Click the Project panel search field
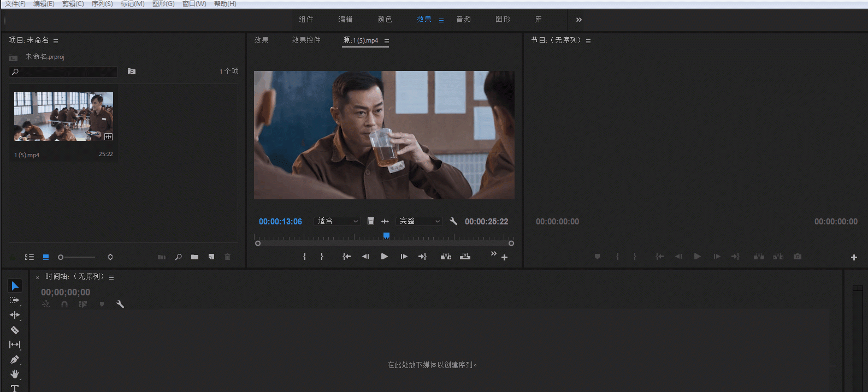 [x=63, y=72]
